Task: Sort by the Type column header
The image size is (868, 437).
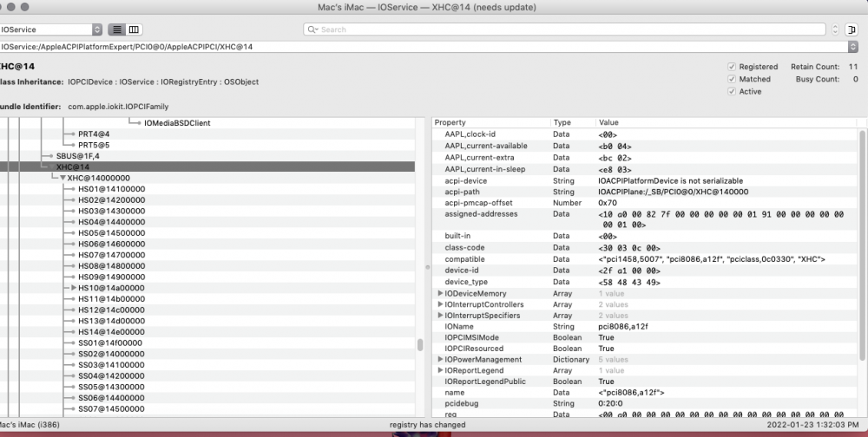Action: (x=573, y=122)
